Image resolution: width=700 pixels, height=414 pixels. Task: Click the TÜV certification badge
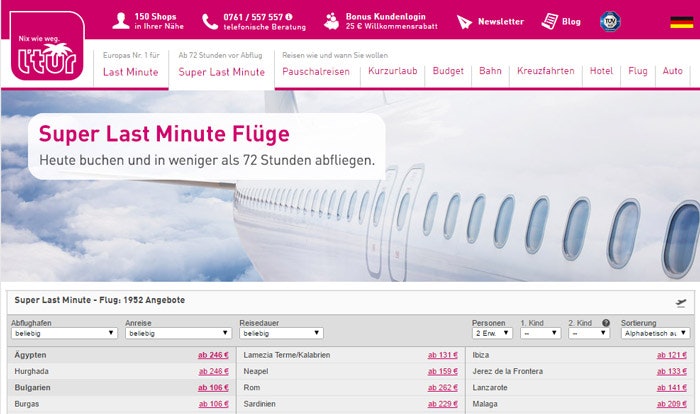(x=610, y=21)
